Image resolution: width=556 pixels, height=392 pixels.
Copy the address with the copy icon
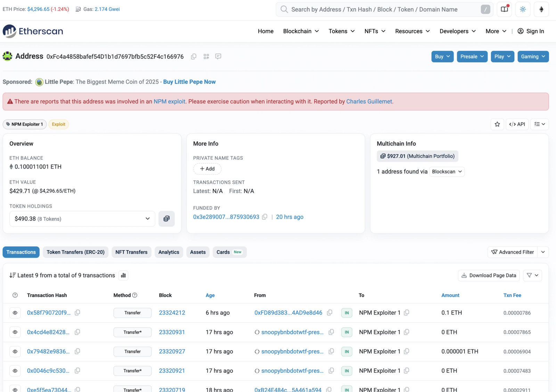[x=194, y=56]
